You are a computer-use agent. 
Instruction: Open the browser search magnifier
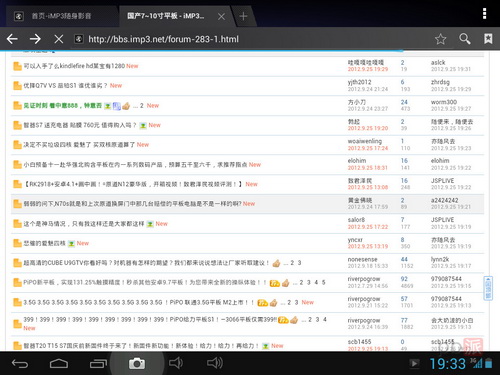(x=464, y=39)
